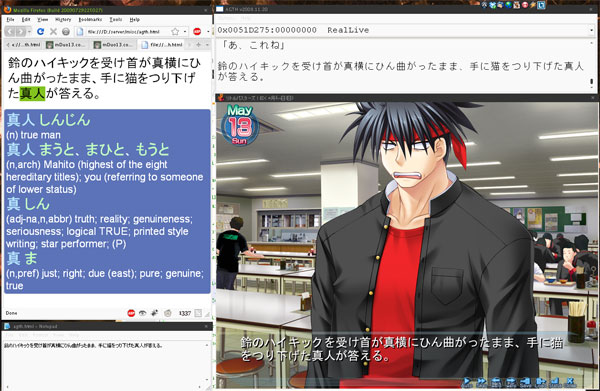Viewport: 600px width, 391px height.
Task: Click dictionary entry 真 しん
Action: click(x=28, y=204)
